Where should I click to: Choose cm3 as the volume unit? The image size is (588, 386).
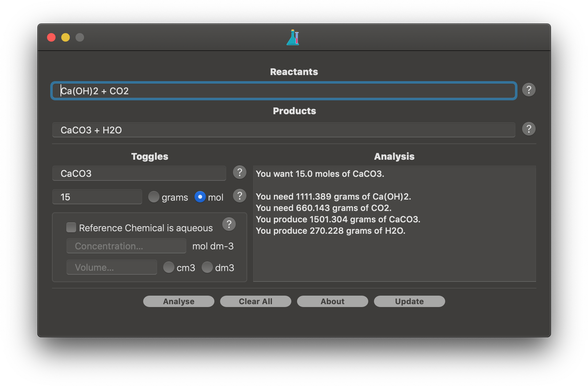click(169, 268)
